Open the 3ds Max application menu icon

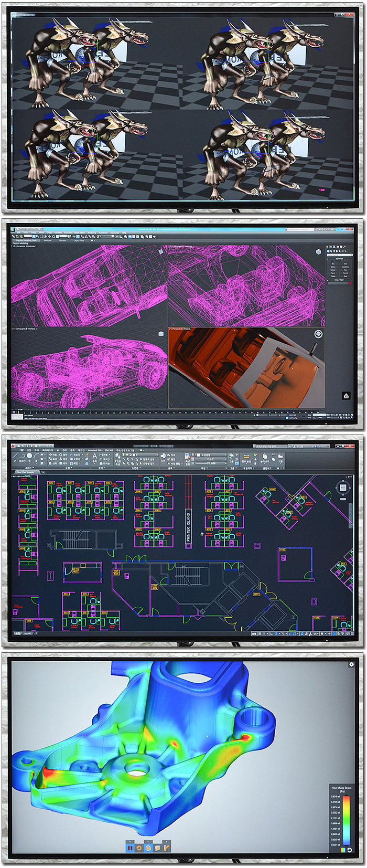click(14, 229)
